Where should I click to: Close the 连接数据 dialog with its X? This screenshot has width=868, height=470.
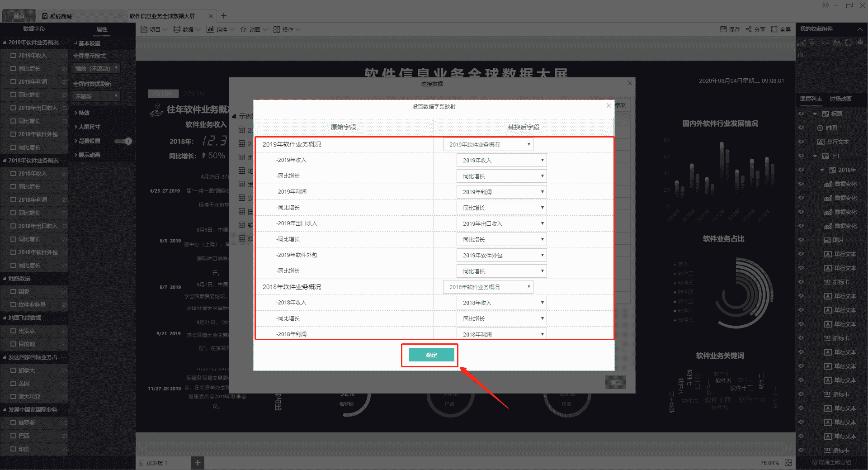(630, 83)
